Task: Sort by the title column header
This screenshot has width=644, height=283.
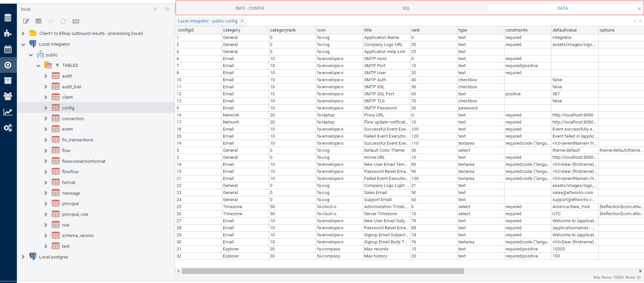Action: [386, 30]
